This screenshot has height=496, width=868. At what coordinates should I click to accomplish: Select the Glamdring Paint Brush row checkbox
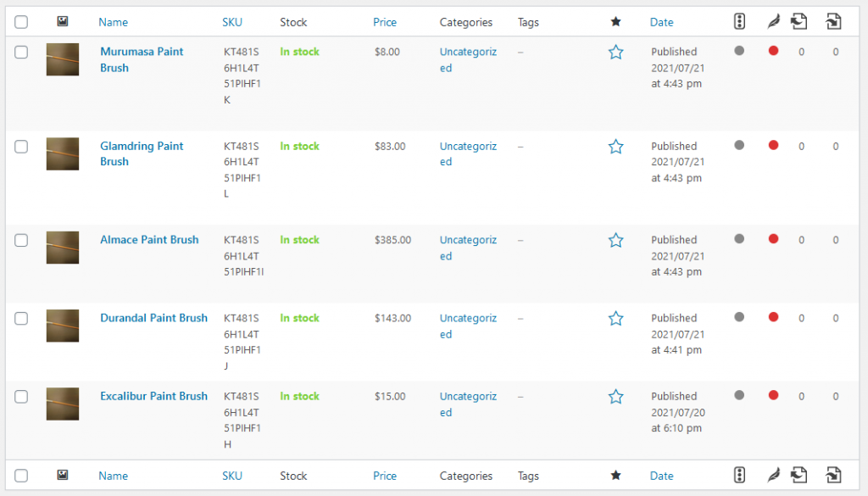pyautogui.click(x=21, y=147)
